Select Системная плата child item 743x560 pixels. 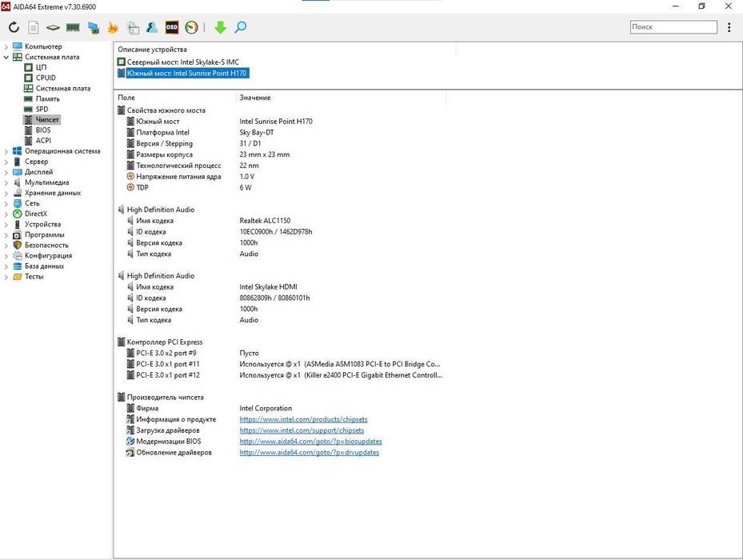tap(63, 88)
